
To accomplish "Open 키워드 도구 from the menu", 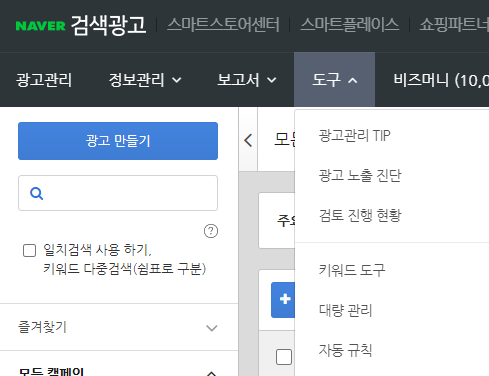I will coord(352,270).
